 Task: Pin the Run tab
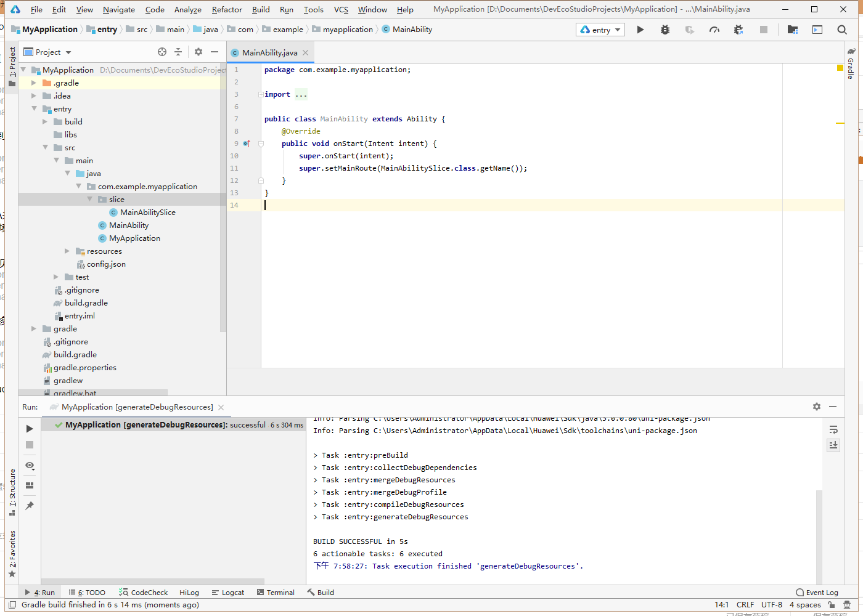[30, 506]
